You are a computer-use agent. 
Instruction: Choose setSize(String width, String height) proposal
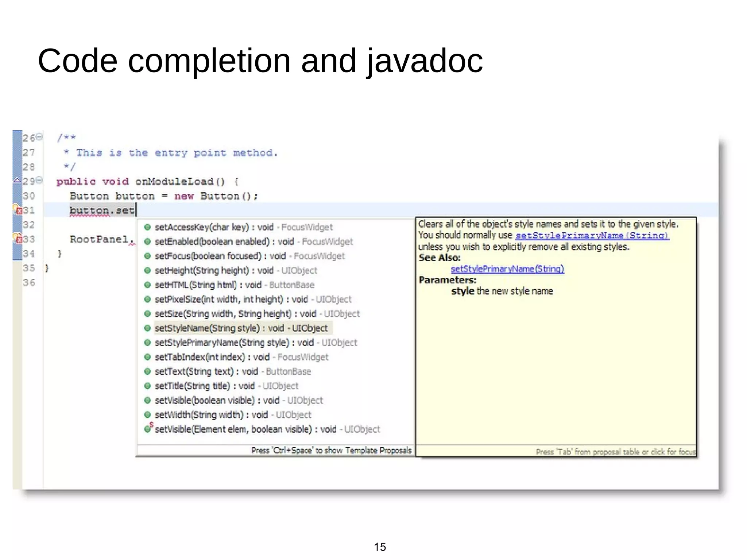tap(257, 314)
